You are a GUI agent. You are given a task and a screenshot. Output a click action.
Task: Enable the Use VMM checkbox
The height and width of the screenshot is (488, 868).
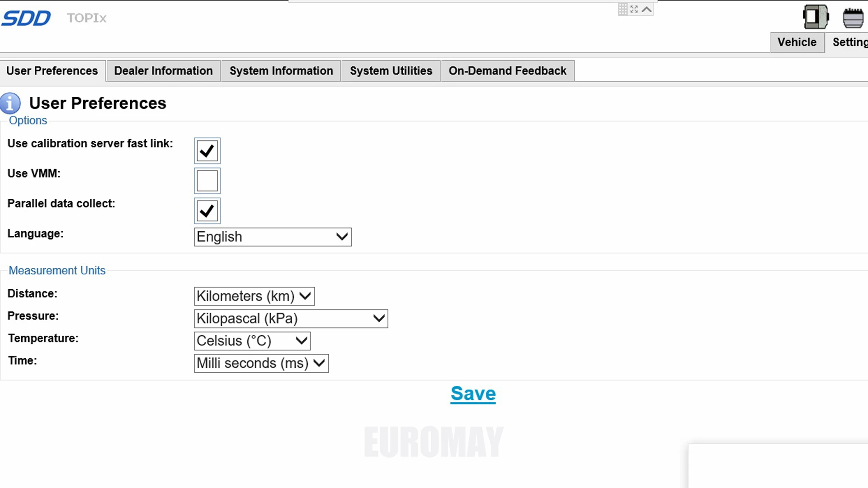207,181
